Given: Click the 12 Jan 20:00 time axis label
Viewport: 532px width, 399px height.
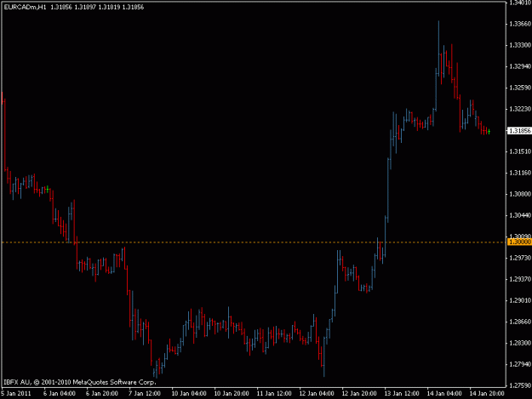Looking at the screenshot, I should click(359, 394).
